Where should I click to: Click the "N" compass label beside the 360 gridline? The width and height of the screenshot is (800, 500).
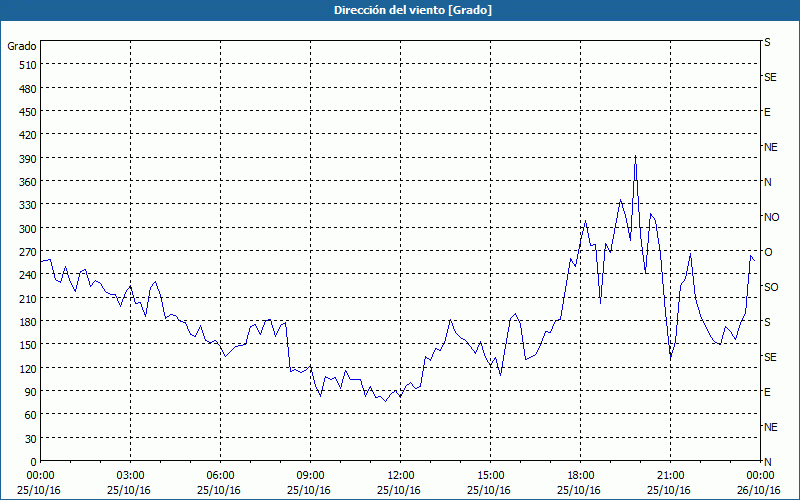click(x=768, y=182)
